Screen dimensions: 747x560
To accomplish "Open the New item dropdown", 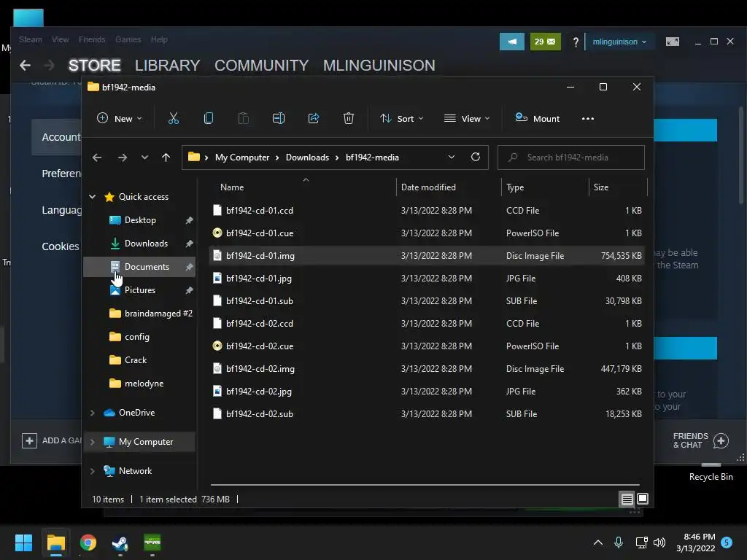I will 119,119.
